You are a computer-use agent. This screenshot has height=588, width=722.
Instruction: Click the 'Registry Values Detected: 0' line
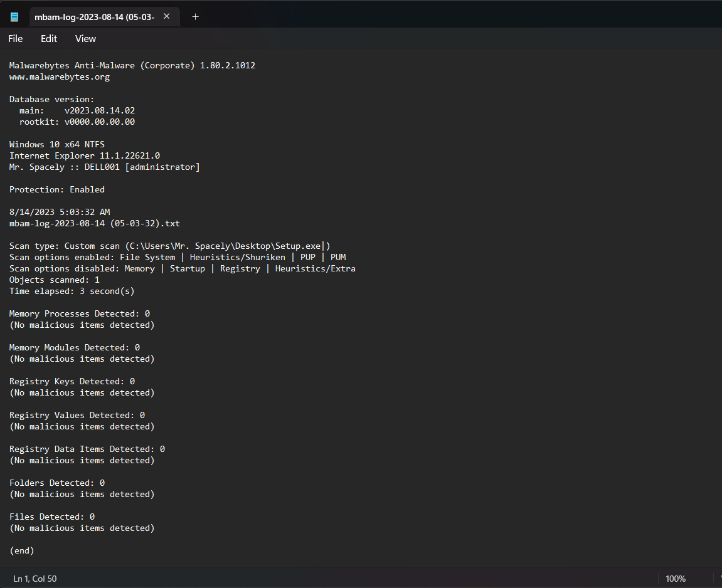(x=77, y=415)
